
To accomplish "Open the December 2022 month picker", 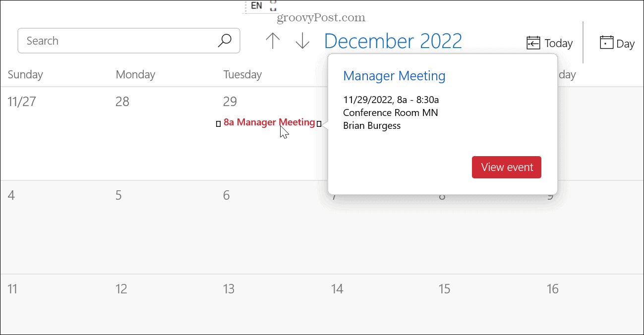I will tap(393, 41).
